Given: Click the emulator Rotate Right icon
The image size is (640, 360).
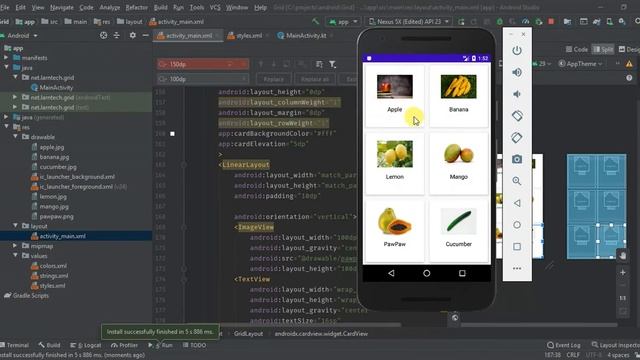Looking at the screenshot, I should click(x=517, y=138).
